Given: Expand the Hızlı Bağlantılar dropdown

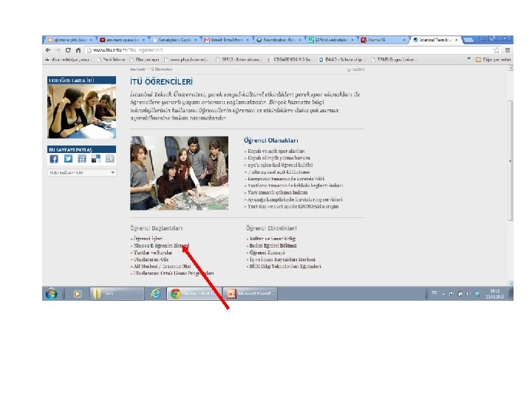Looking at the screenshot, I should point(82,173).
